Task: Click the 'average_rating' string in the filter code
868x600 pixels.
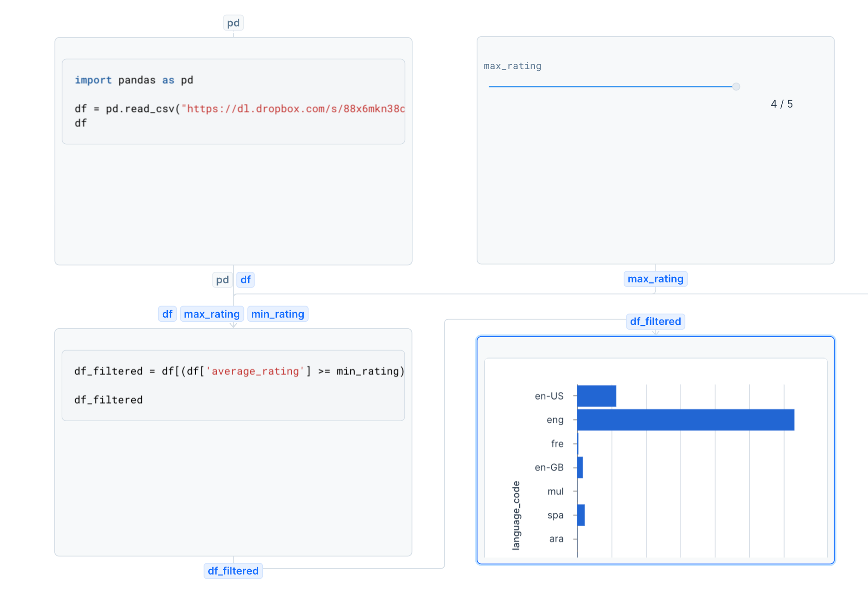Action: pos(255,371)
